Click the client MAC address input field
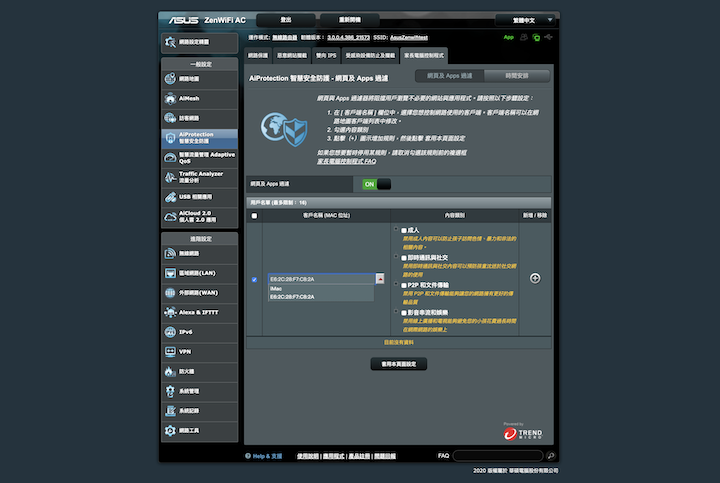Image resolution: width=720 pixels, height=483 pixels. click(x=322, y=279)
